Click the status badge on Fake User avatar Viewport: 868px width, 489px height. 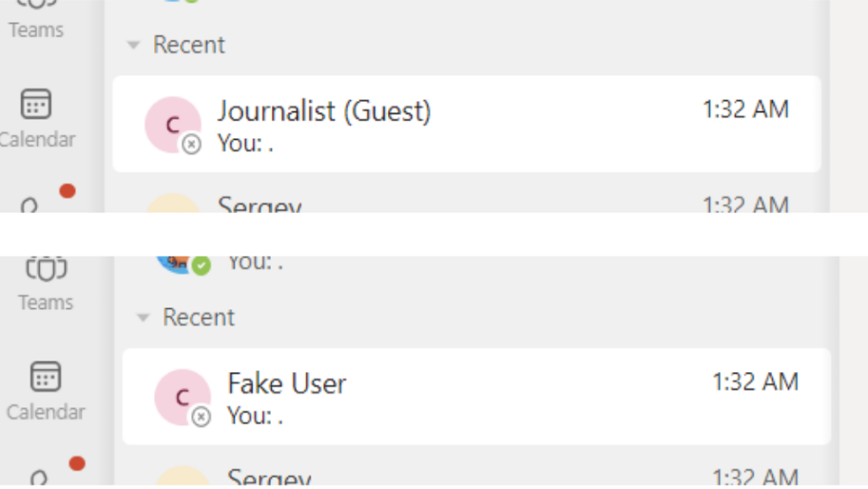(x=202, y=417)
